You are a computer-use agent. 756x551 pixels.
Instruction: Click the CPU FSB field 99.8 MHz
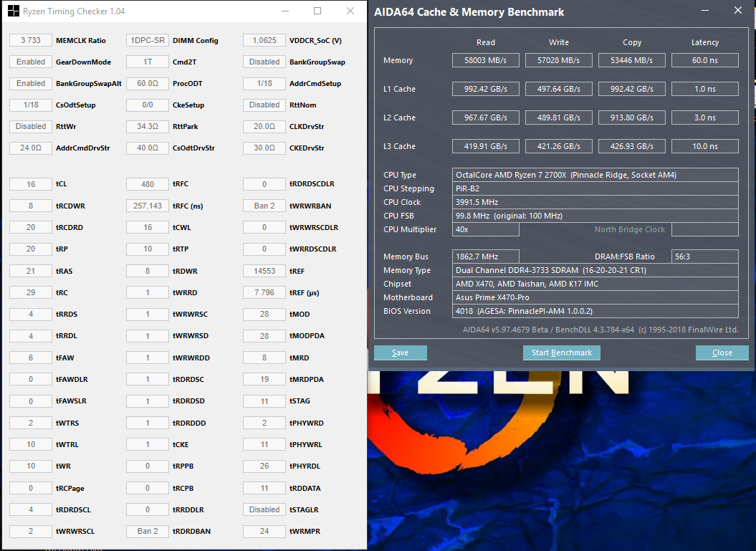point(595,216)
